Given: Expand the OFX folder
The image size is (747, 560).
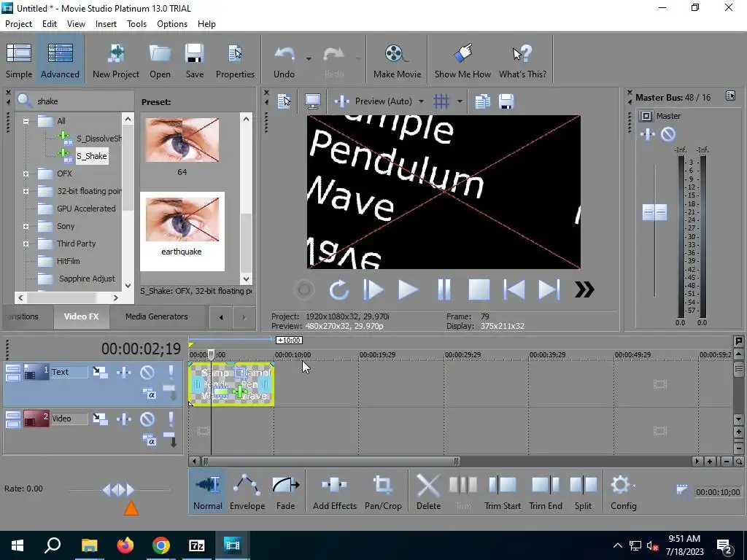Looking at the screenshot, I should pos(26,174).
